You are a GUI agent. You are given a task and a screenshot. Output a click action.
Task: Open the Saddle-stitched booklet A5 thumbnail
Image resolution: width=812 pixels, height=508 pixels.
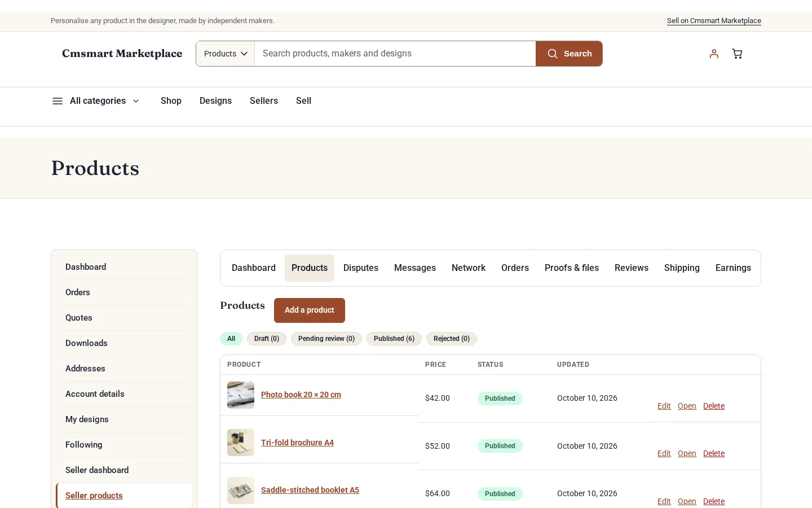pos(241,491)
